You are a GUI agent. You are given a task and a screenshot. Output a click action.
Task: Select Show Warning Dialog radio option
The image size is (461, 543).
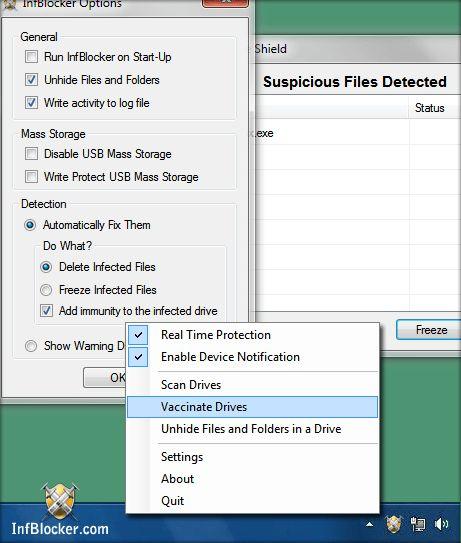click(x=31, y=346)
